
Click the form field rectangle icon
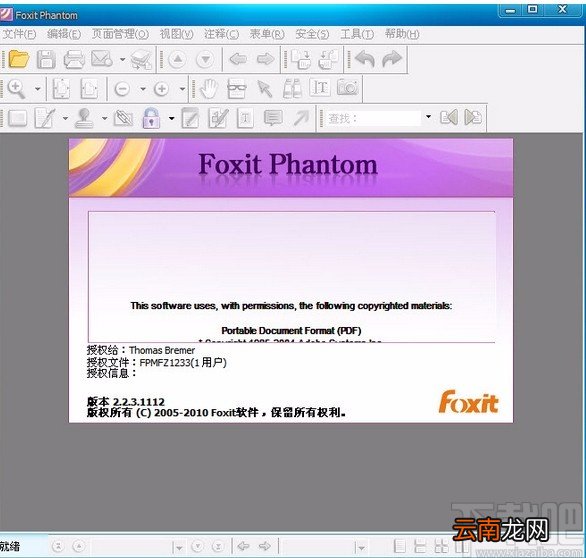(x=17, y=118)
